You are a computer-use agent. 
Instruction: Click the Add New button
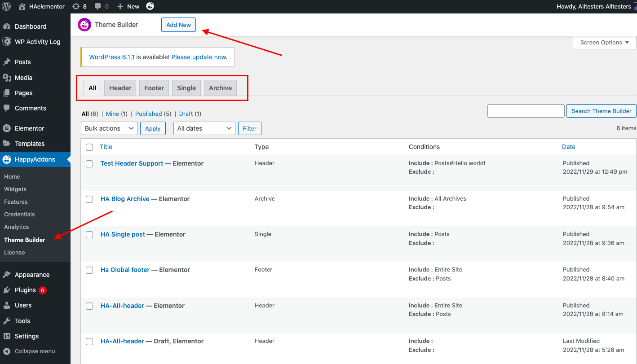tap(178, 25)
